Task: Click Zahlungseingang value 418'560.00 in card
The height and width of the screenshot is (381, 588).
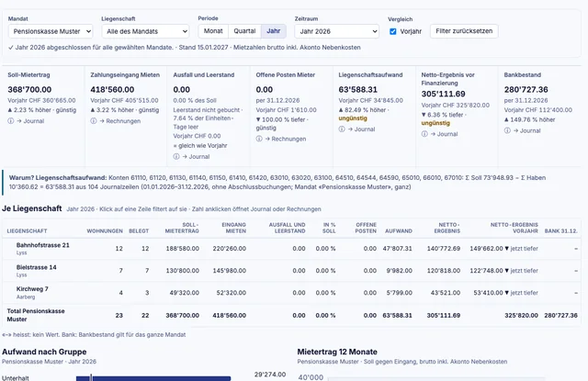Action: pyautogui.click(x=112, y=90)
